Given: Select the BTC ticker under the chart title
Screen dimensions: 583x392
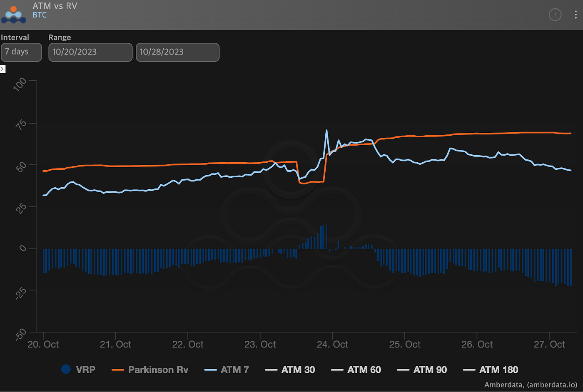Looking at the screenshot, I should point(40,15).
